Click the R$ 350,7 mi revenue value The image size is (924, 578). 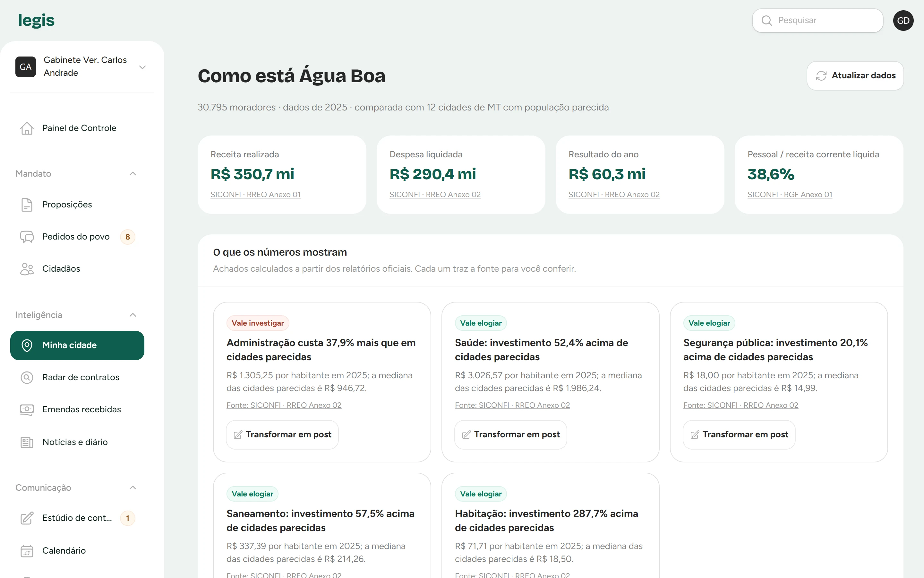pyautogui.click(x=252, y=174)
